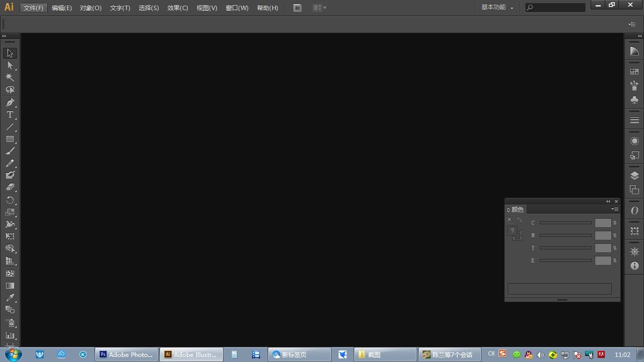Screen dimensions: 644x362
Task: Open the ship-wheel panel icon
Action: [x=634, y=251]
